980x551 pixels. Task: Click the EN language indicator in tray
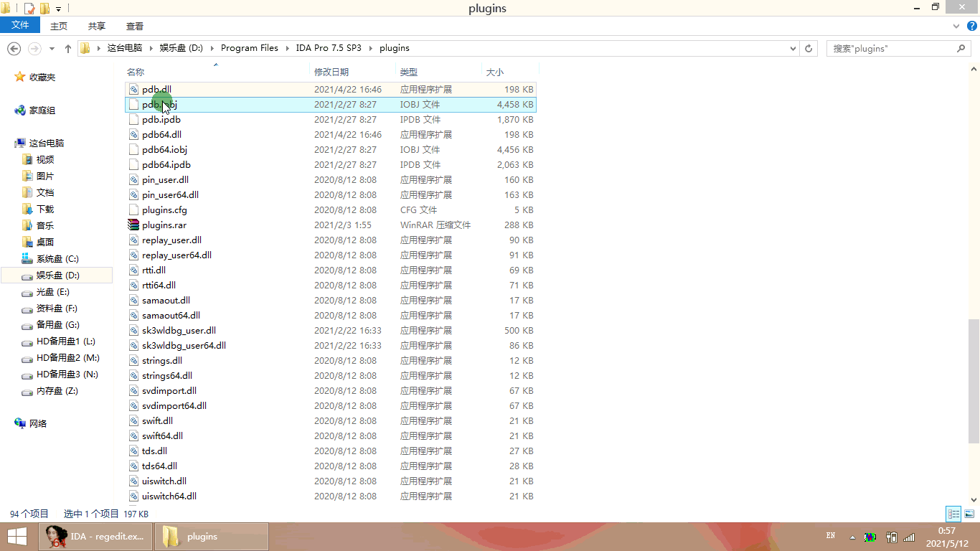(830, 536)
